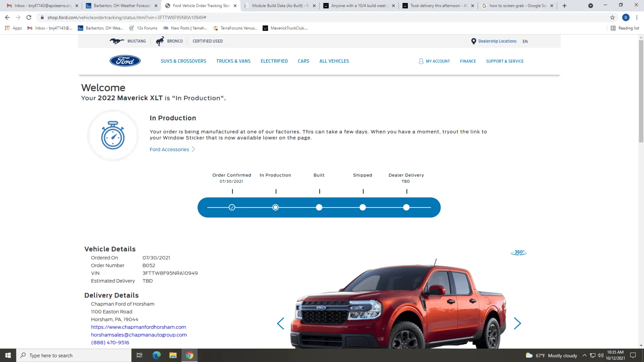Click the Windows taskbar search box
The width and height of the screenshot is (644, 362).
74,355
